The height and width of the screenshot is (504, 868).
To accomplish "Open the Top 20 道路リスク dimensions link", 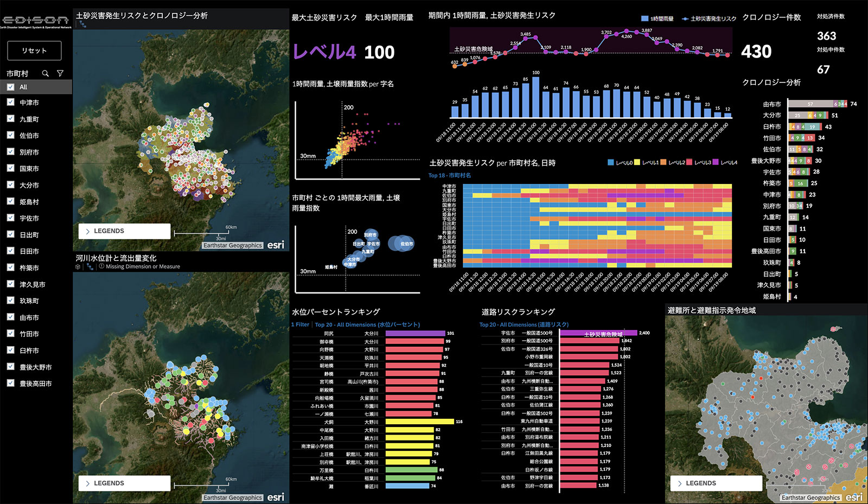I will coord(524,324).
